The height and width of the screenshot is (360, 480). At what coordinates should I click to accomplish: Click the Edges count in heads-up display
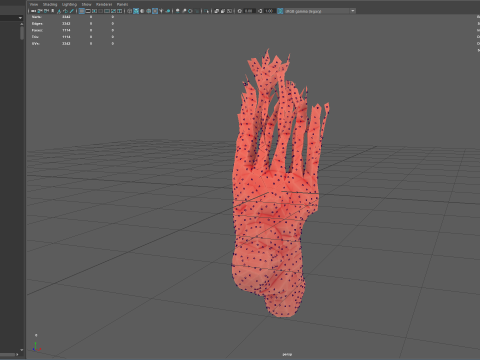click(x=66, y=24)
